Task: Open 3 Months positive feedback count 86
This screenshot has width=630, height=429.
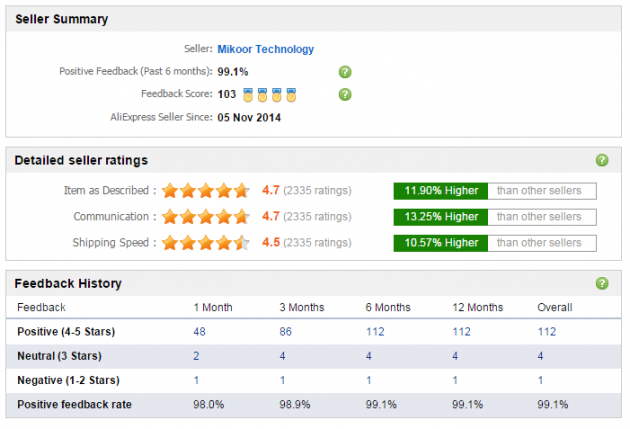Action: (286, 331)
